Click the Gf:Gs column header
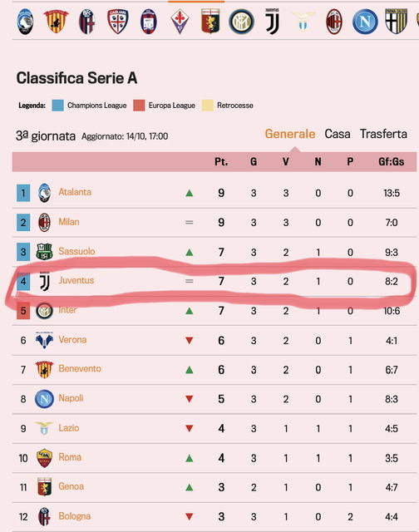419x532 pixels. (x=392, y=161)
